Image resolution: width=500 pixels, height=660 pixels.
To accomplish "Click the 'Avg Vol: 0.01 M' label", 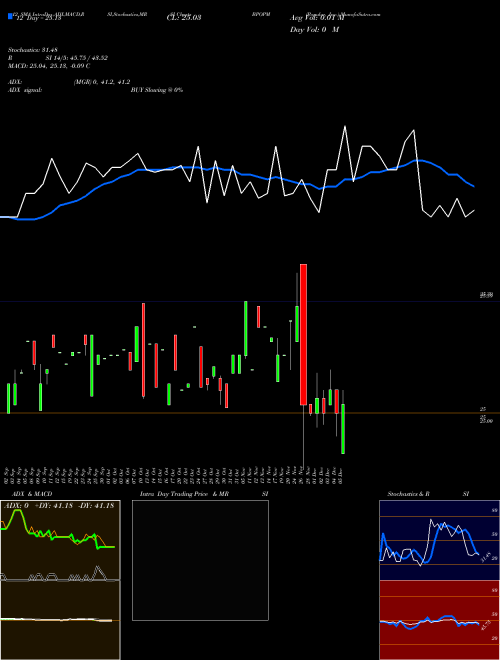I will click(x=317, y=18).
